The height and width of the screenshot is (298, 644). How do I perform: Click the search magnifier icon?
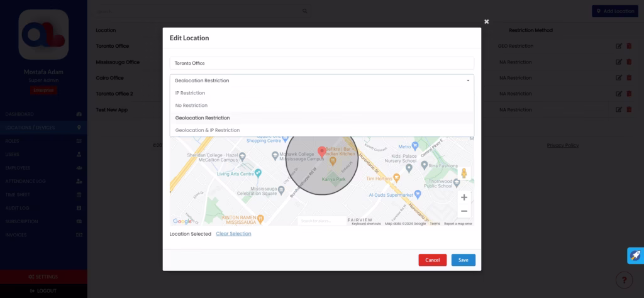point(305,11)
